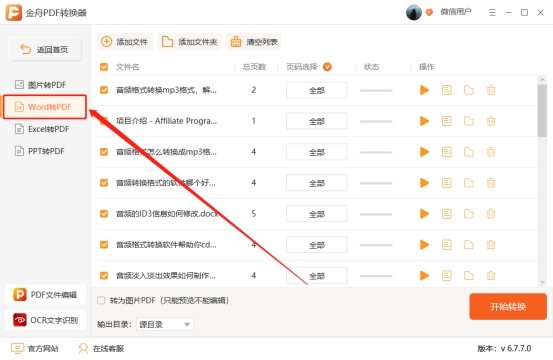Switch to 图片转PDF mode
This screenshot has width=553, height=360.
point(41,85)
